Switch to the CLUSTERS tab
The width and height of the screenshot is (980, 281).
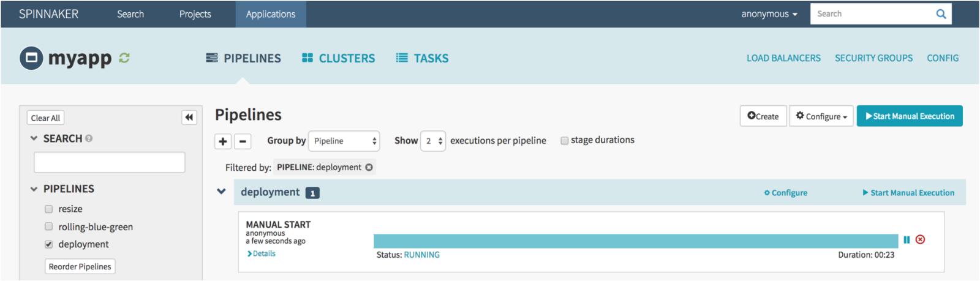(x=338, y=58)
